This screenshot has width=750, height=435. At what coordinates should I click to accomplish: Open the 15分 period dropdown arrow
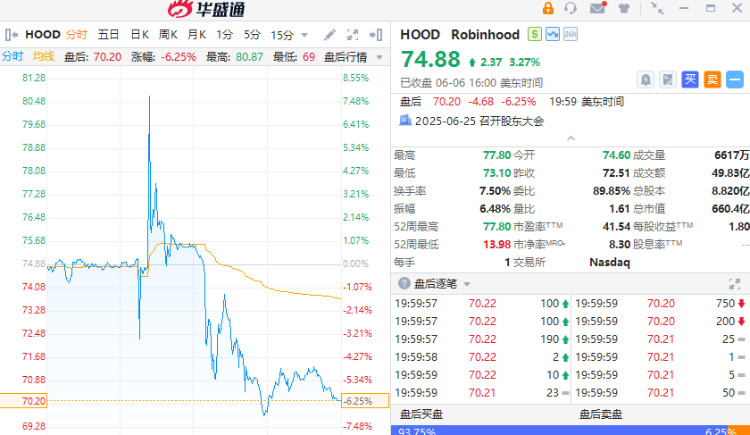tap(304, 35)
